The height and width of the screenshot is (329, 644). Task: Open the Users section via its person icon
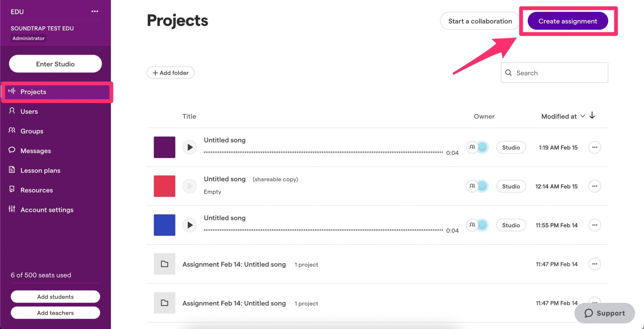coord(12,111)
